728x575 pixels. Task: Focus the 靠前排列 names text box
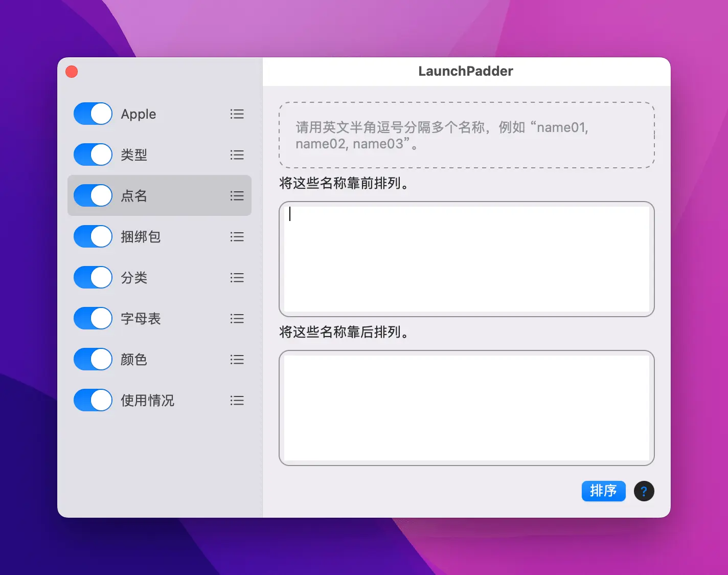[x=467, y=259]
